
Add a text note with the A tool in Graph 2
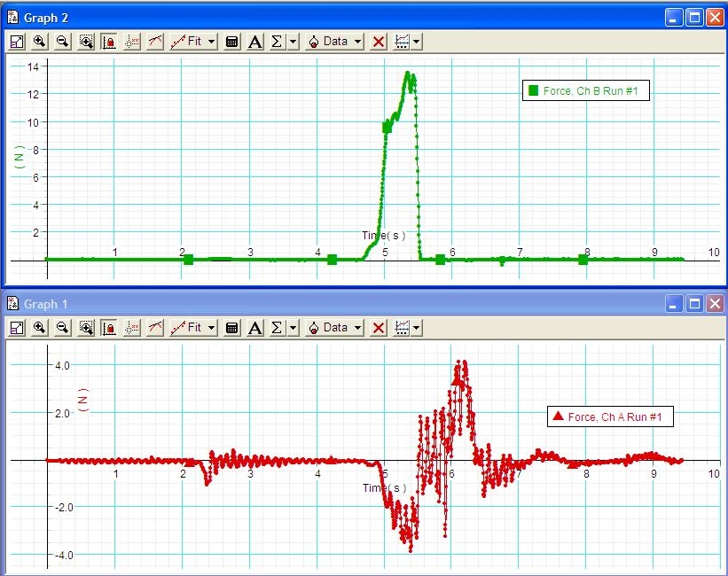pos(254,42)
